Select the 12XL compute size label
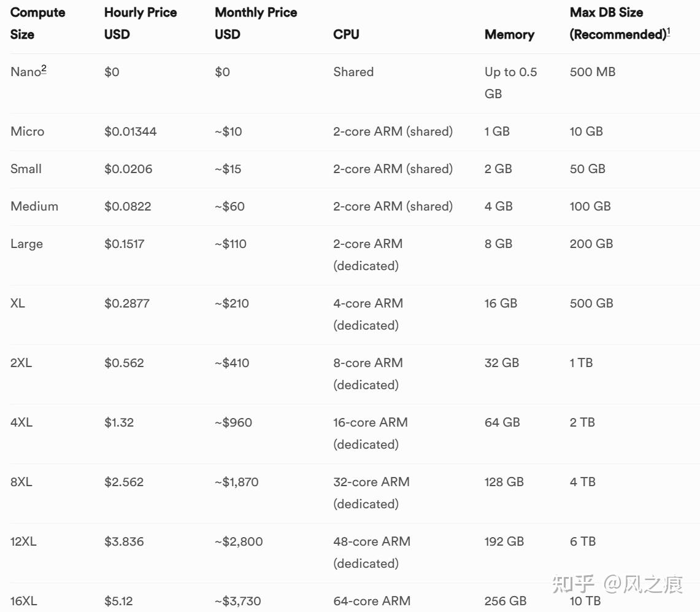This screenshot has width=700, height=612. (x=24, y=541)
